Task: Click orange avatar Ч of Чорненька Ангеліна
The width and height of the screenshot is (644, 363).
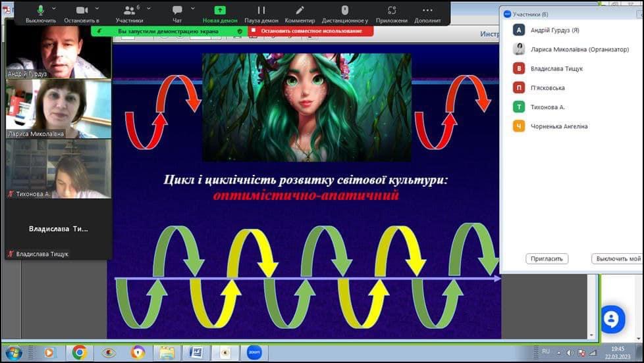Action: pos(519,126)
